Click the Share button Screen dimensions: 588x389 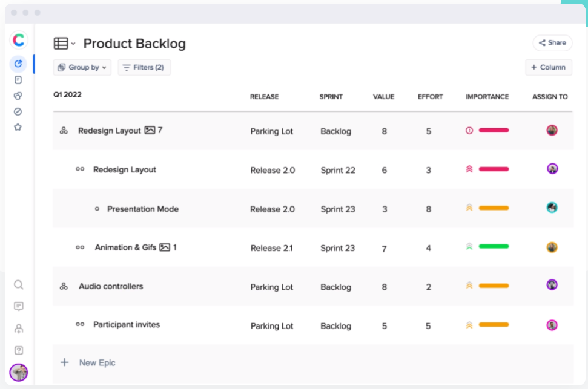tap(552, 43)
